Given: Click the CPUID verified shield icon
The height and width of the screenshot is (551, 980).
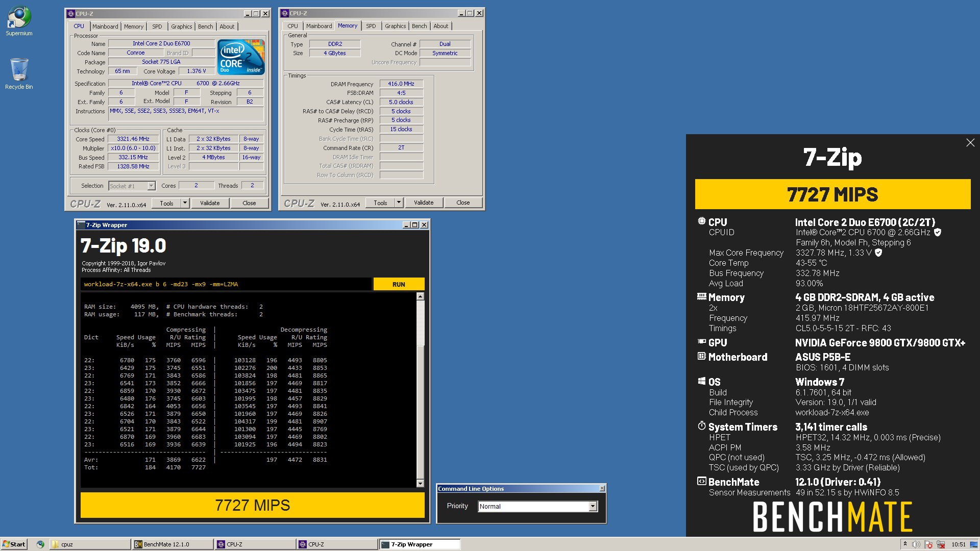Looking at the screenshot, I should (938, 232).
